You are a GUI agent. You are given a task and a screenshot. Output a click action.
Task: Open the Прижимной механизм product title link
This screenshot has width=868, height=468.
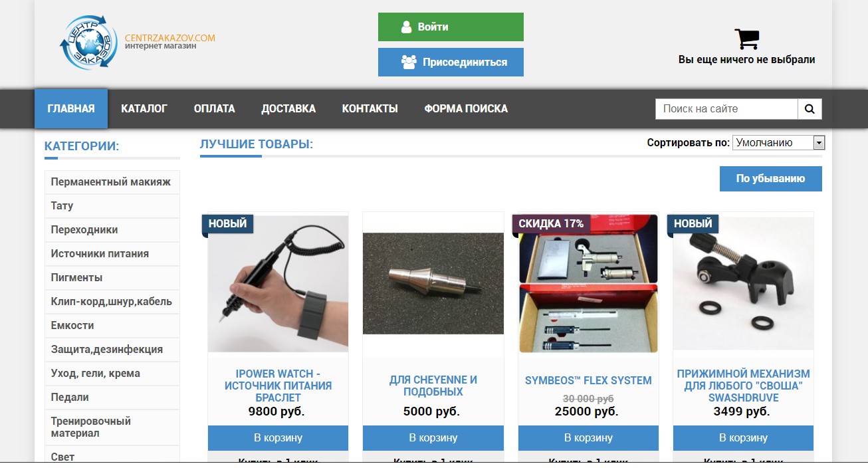(x=743, y=386)
